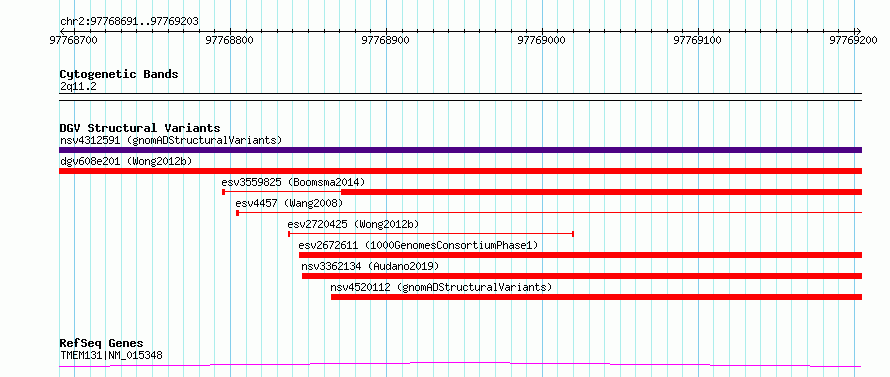This screenshot has height=377, width=890.
Task: Open the esv4457 (Wang2008) label
Action: (x=289, y=203)
